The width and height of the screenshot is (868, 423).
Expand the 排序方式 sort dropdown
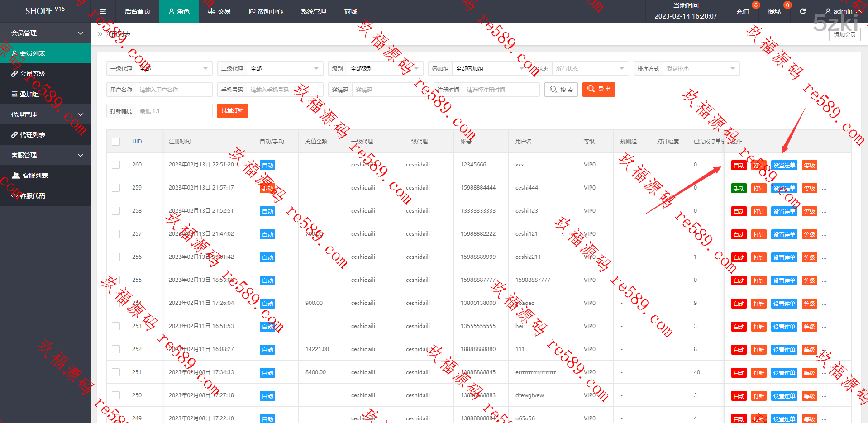point(701,69)
